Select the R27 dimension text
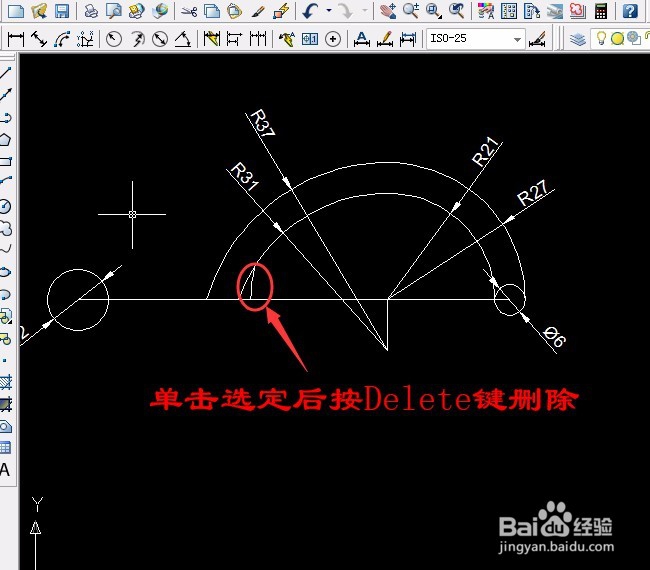Viewport: 650px width, 570px height. coord(533,193)
